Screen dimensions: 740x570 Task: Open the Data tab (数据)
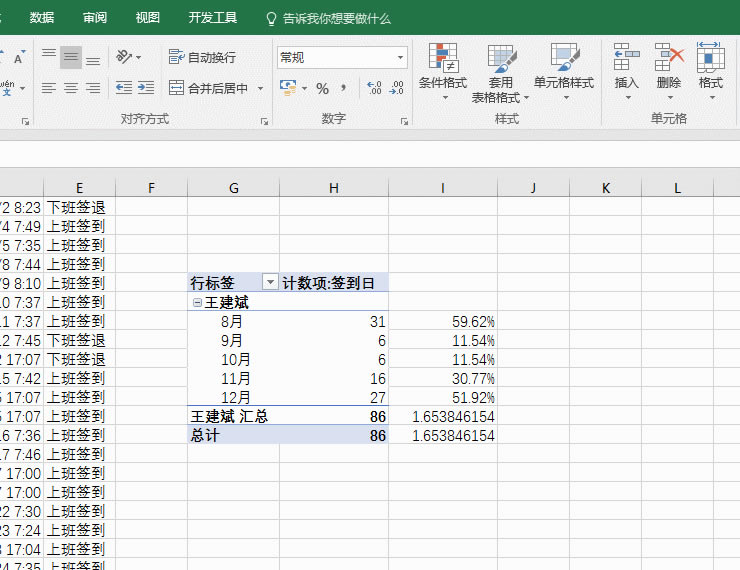click(42, 17)
